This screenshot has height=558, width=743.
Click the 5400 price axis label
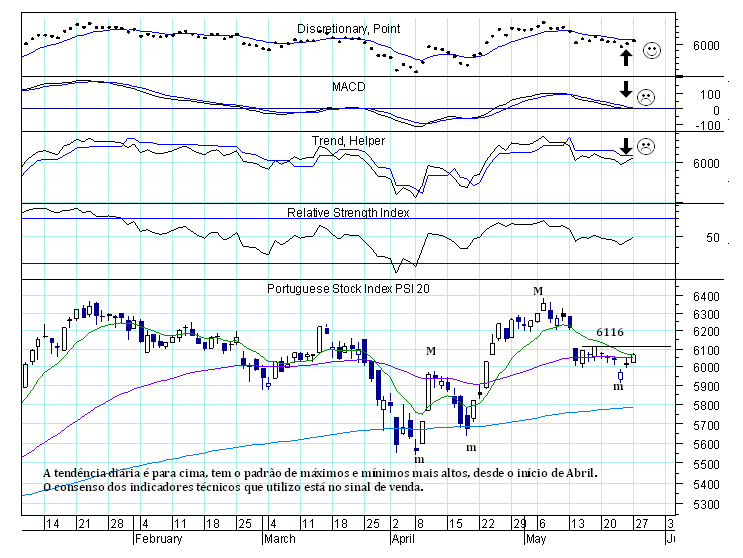click(x=706, y=485)
